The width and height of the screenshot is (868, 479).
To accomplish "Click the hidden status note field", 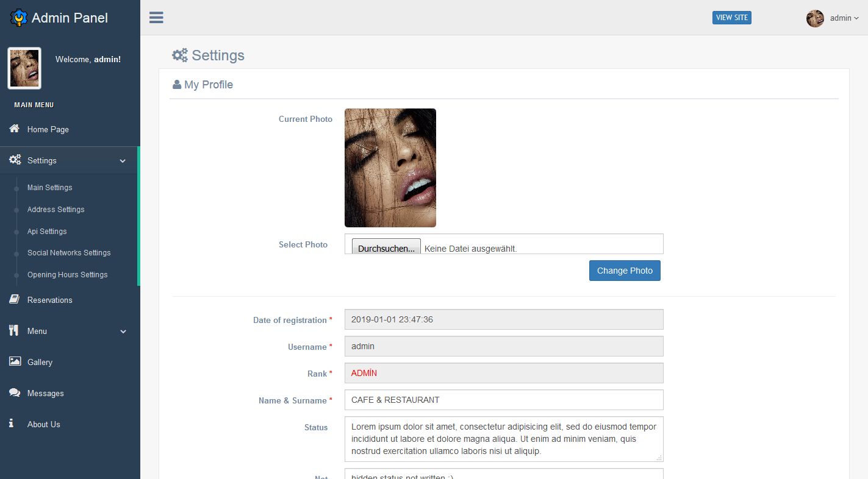I will (504, 474).
